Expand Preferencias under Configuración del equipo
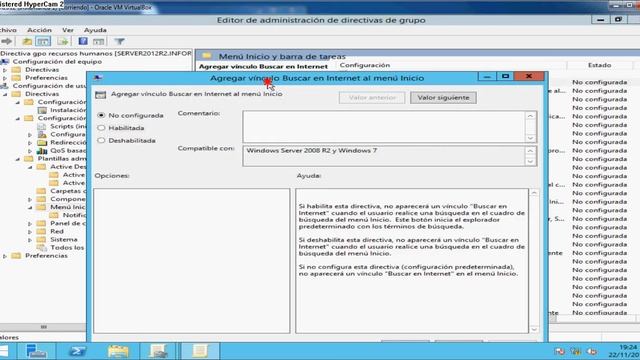Viewport: 640px width, 360px height. pyautogui.click(x=5, y=78)
